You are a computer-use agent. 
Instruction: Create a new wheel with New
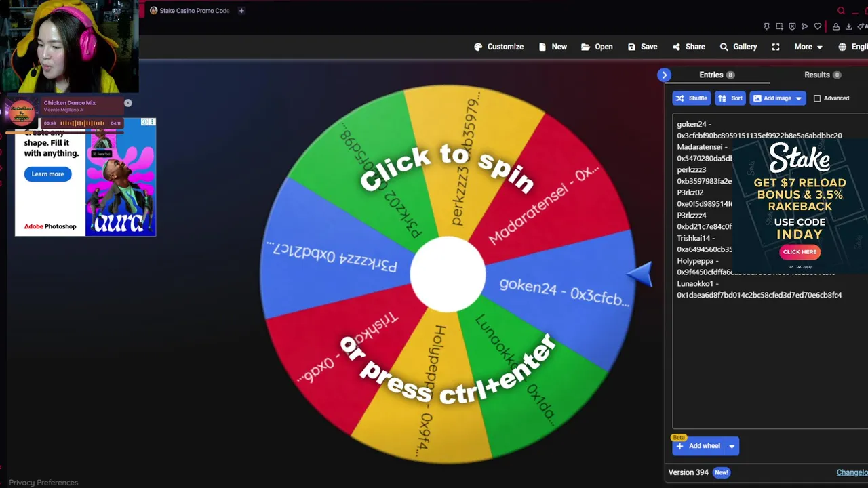coord(553,47)
